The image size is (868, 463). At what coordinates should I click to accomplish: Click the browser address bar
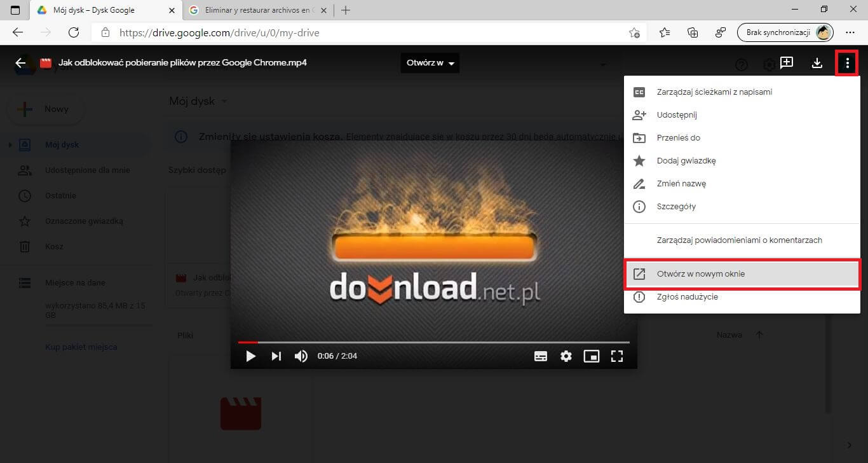369,32
